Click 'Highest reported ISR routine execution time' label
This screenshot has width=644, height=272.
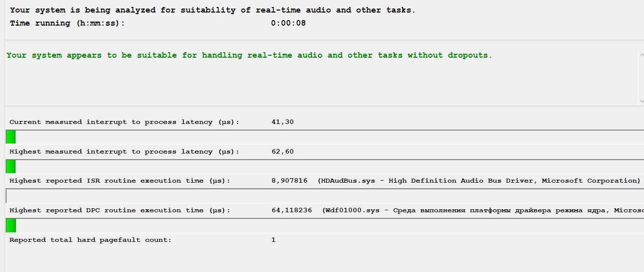120,181
